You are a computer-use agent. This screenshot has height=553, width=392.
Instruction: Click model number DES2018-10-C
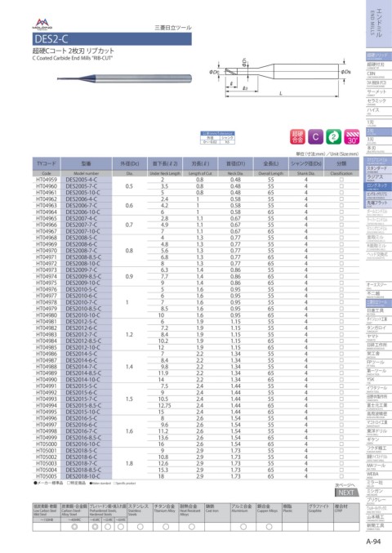(82, 476)
